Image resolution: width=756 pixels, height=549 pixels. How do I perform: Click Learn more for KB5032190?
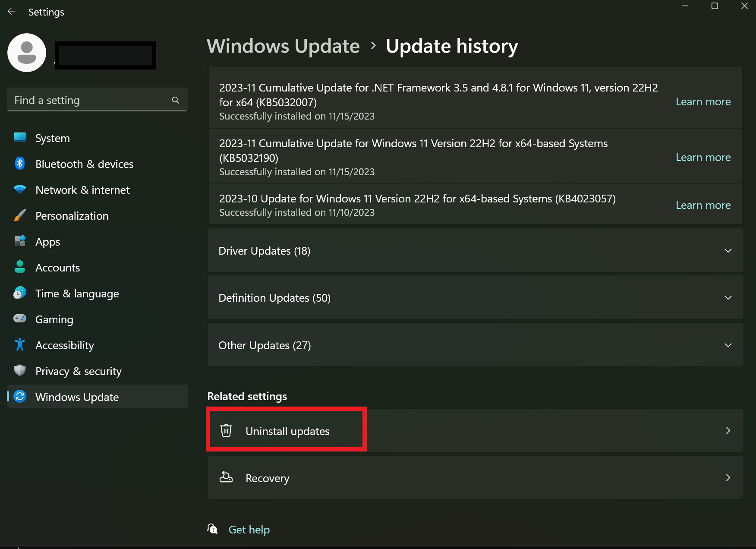703,158
